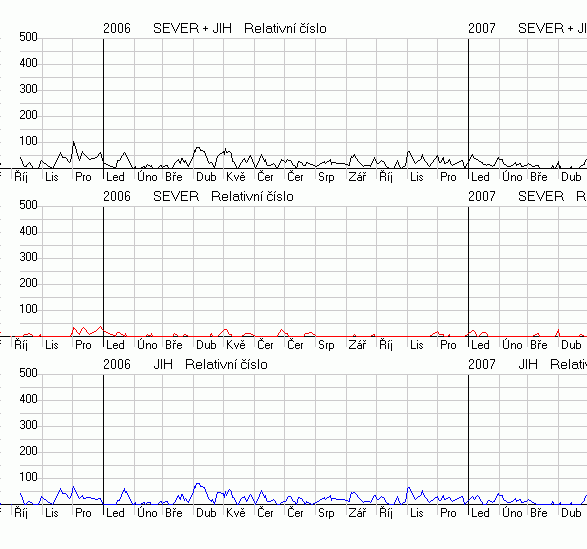Click the 2006 JIH Relativní číslo title
The height and width of the screenshot is (549, 587).
(x=185, y=364)
